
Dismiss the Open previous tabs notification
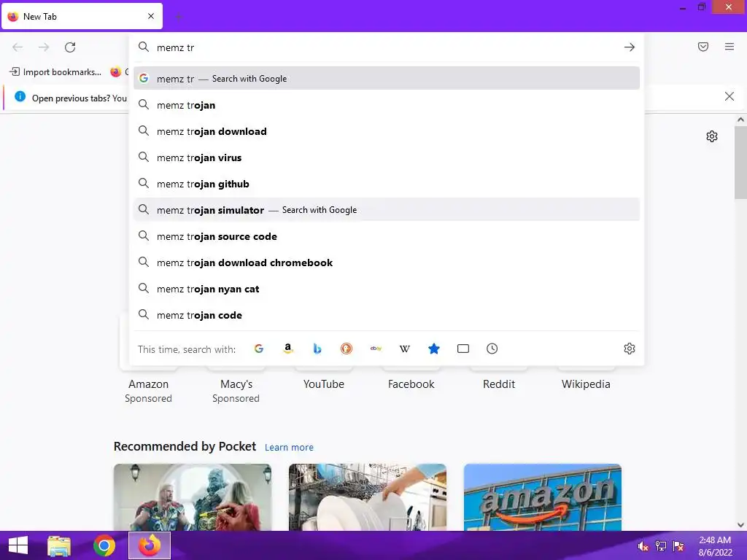pos(729,97)
